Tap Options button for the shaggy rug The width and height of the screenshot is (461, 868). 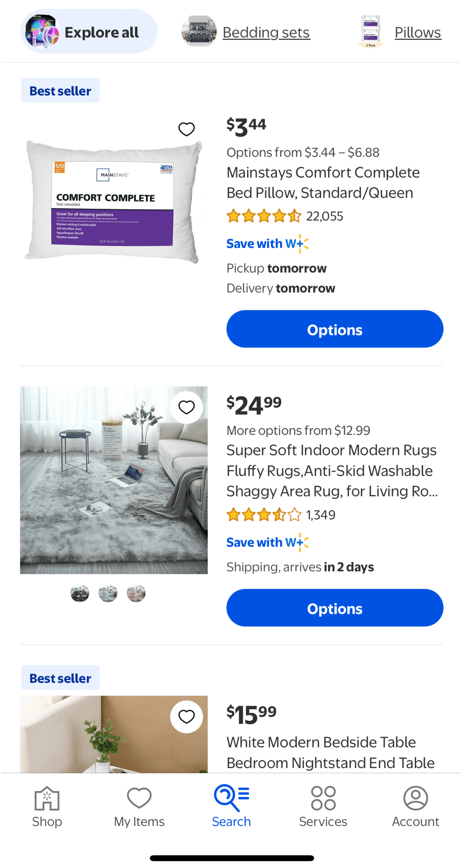pos(335,608)
